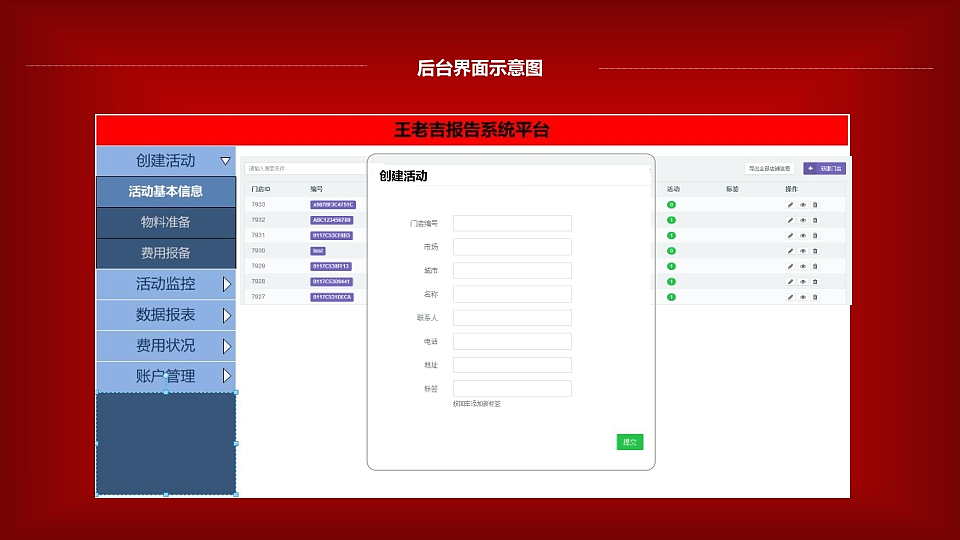The height and width of the screenshot is (540, 960).
Task: Click green activity badge in row 7931
Action: (x=672, y=236)
